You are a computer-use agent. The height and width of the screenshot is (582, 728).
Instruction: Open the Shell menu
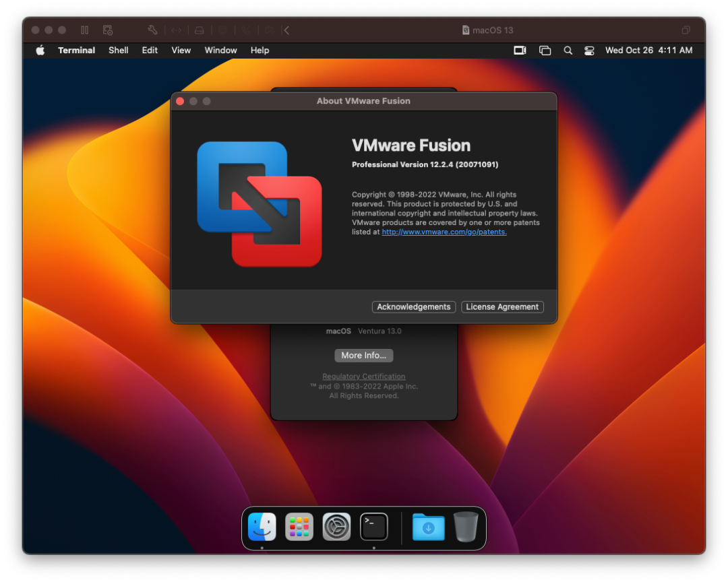tap(119, 50)
